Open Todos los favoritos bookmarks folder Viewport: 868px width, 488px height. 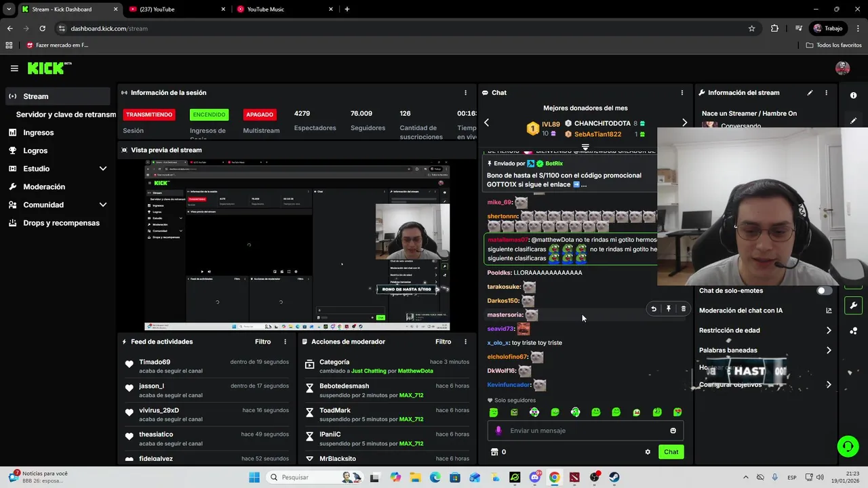click(x=834, y=45)
